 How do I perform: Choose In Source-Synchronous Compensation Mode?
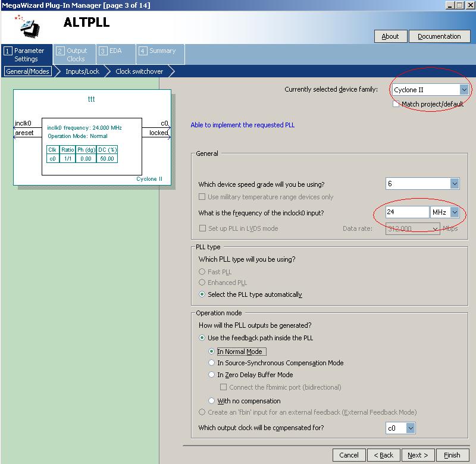(212, 362)
